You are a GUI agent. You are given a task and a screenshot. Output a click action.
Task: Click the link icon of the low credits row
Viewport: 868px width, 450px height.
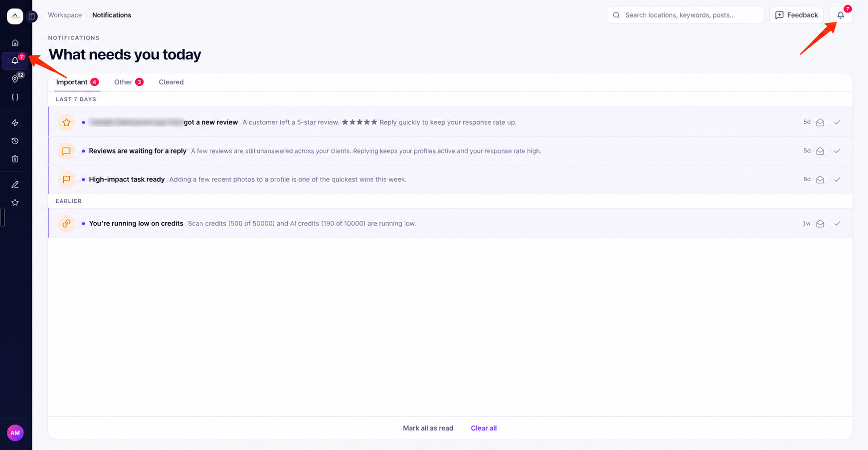click(66, 224)
